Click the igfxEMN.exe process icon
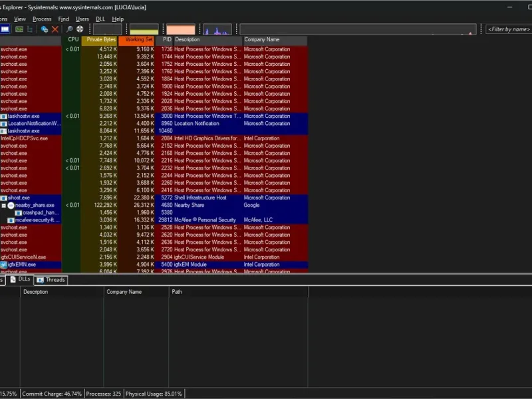532x399 pixels. 3,265
